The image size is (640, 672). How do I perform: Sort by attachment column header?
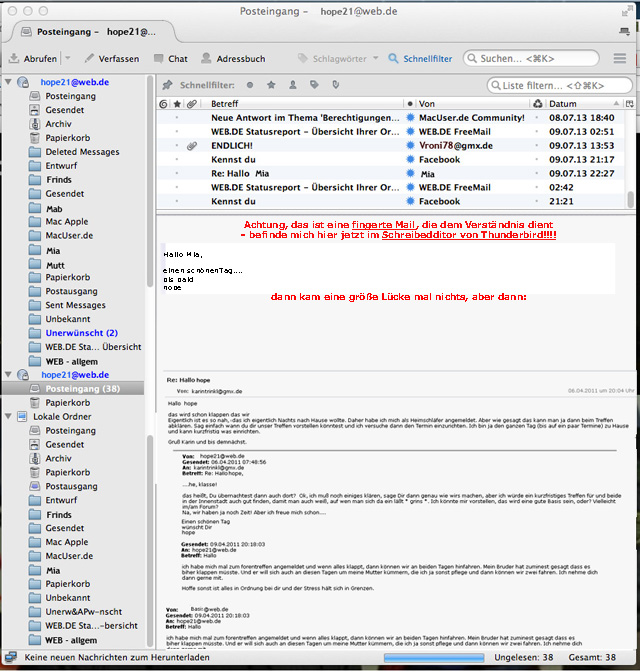pos(192,104)
